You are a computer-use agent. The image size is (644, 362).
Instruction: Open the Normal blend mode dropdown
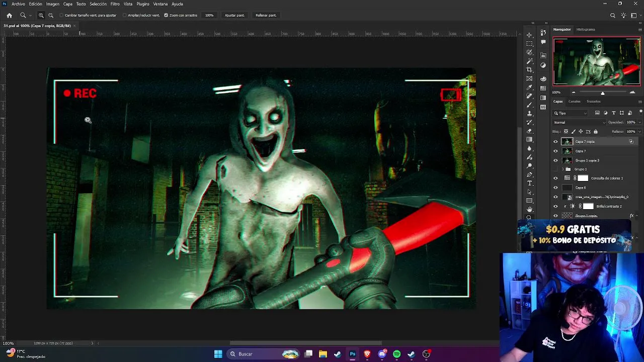(x=579, y=123)
